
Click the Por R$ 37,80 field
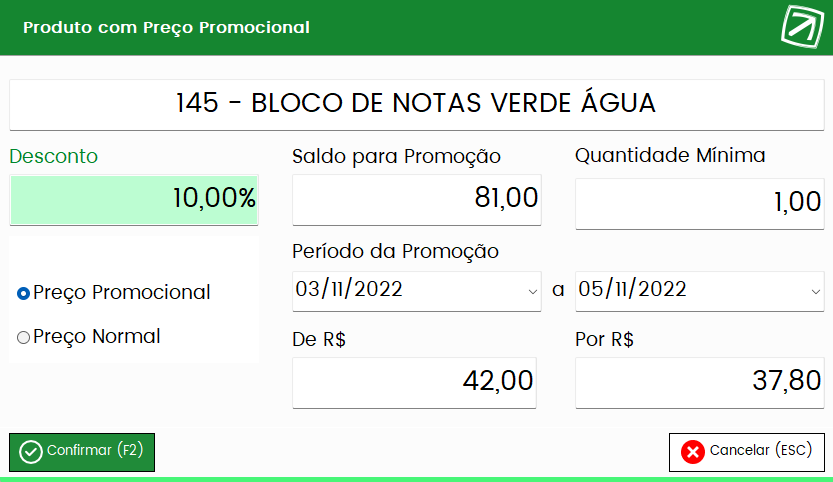[x=700, y=383]
